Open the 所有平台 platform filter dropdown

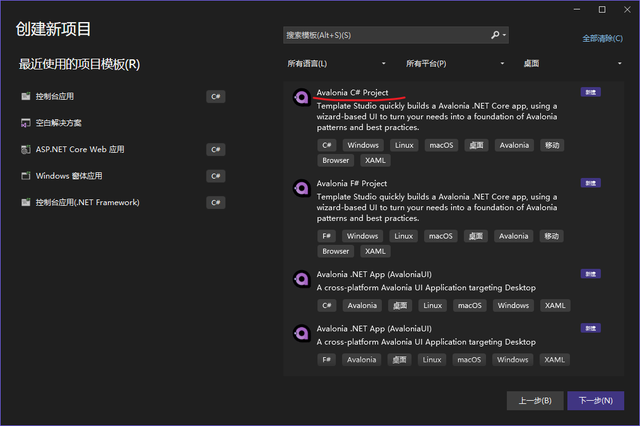(x=454, y=63)
